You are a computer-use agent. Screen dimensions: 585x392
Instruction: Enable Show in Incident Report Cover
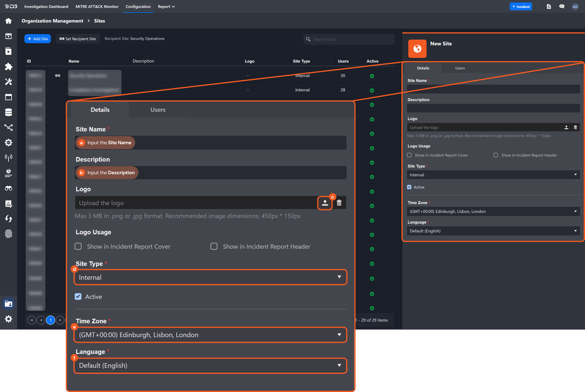[x=78, y=246]
